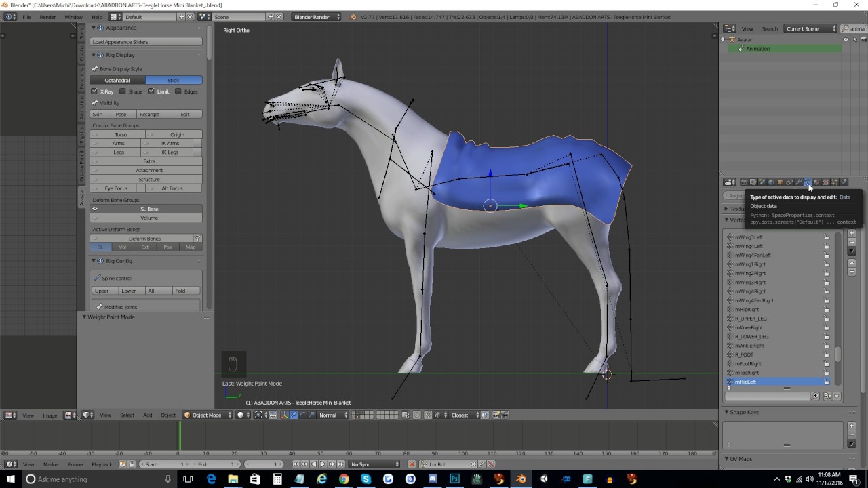Open the Normal transform orientation dropdown

(332, 415)
